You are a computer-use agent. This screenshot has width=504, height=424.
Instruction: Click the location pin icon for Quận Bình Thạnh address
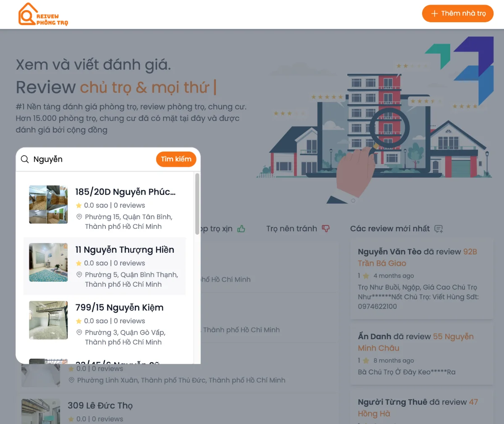coord(79,275)
